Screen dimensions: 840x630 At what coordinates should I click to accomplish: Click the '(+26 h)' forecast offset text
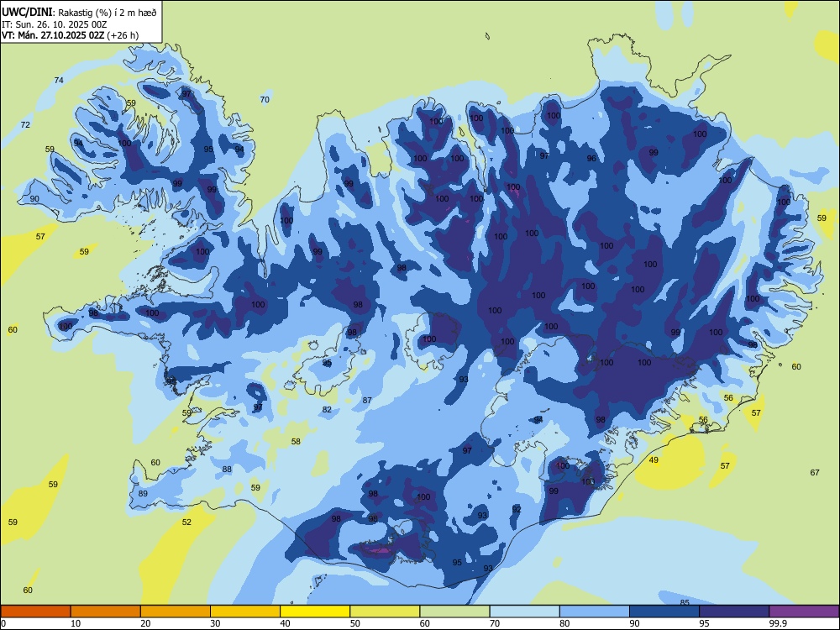(x=123, y=35)
